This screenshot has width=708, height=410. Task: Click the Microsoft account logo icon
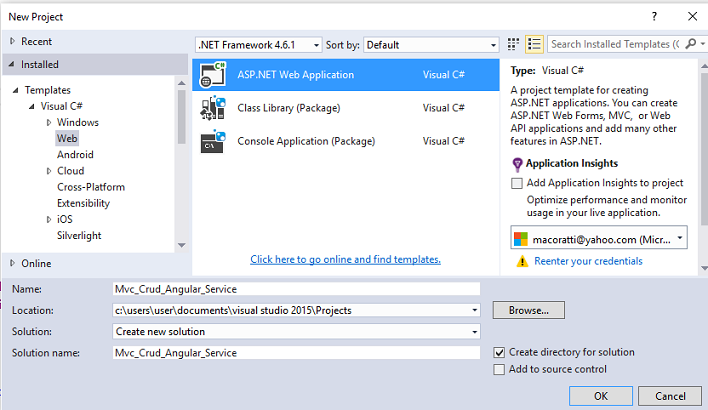[x=521, y=239]
